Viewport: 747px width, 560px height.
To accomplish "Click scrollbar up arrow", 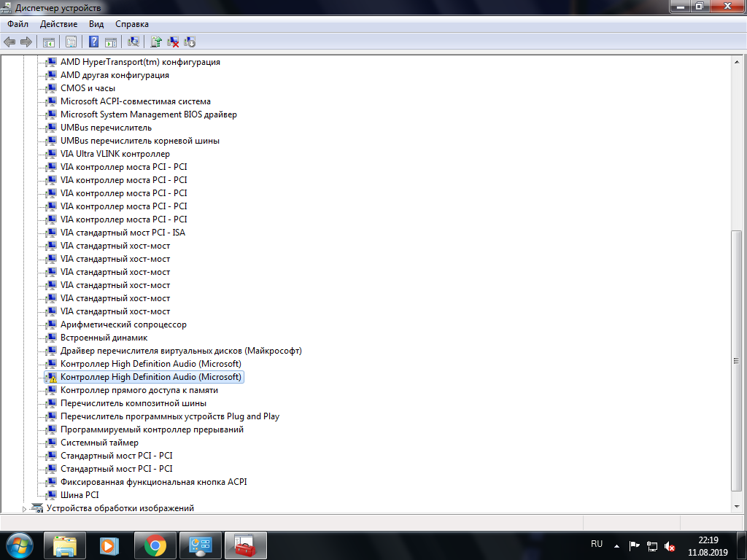I will (737, 62).
